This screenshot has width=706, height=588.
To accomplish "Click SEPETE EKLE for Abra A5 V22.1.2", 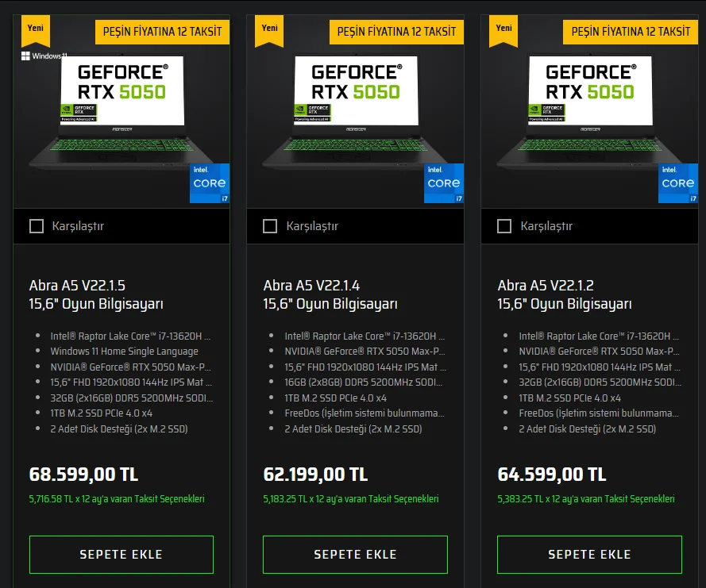I will pyautogui.click(x=589, y=554).
